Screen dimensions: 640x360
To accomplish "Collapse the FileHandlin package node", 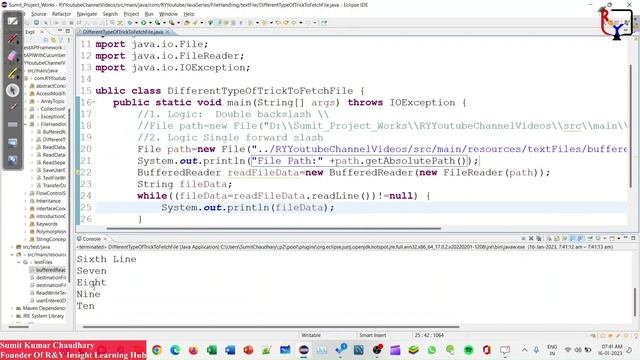I will pyautogui.click(x=26, y=124).
